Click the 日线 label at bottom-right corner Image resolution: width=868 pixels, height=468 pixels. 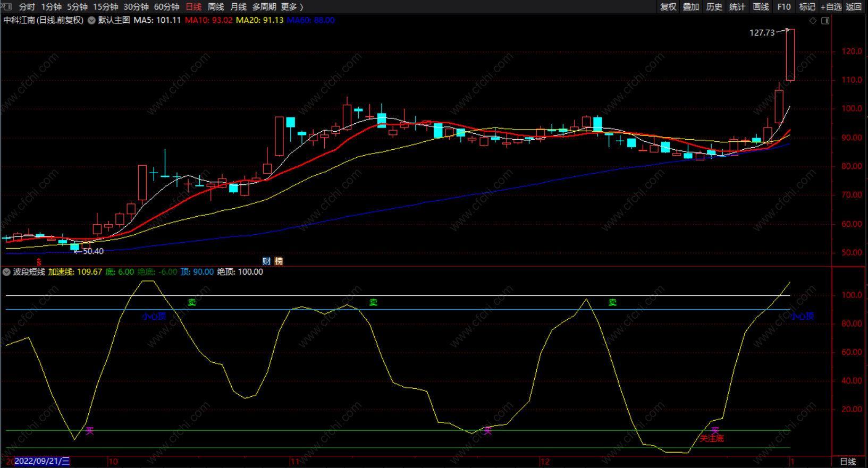848,462
